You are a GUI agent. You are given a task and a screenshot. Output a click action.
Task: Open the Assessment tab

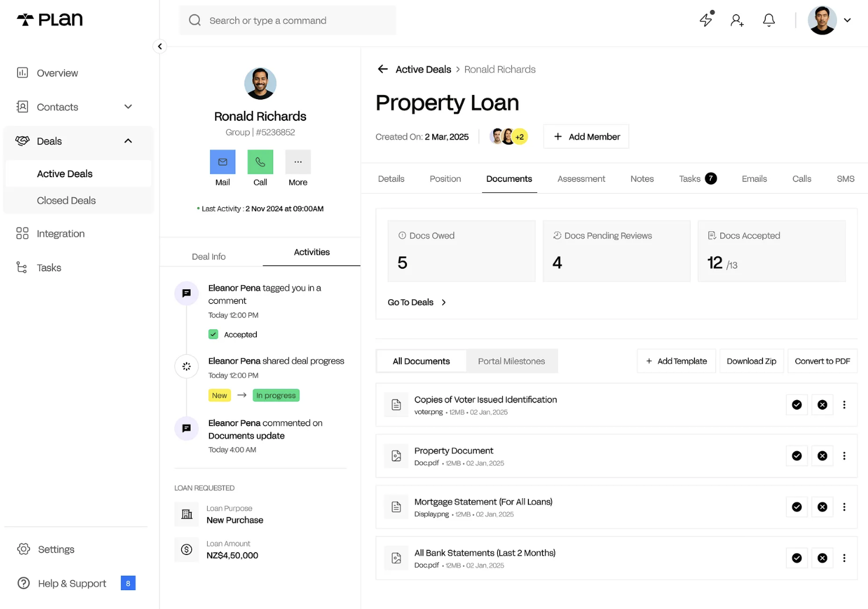pyautogui.click(x=581, y=178)
